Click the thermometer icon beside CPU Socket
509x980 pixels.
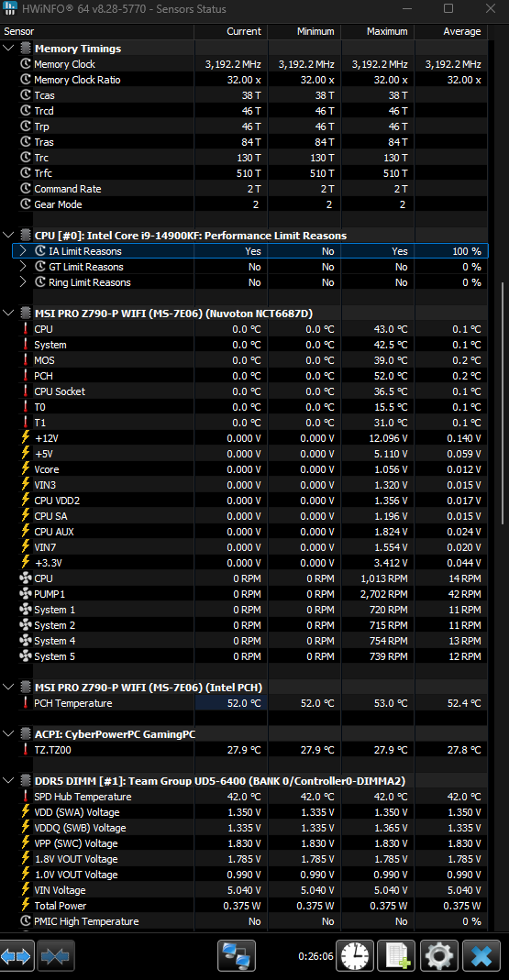point(26,391)
